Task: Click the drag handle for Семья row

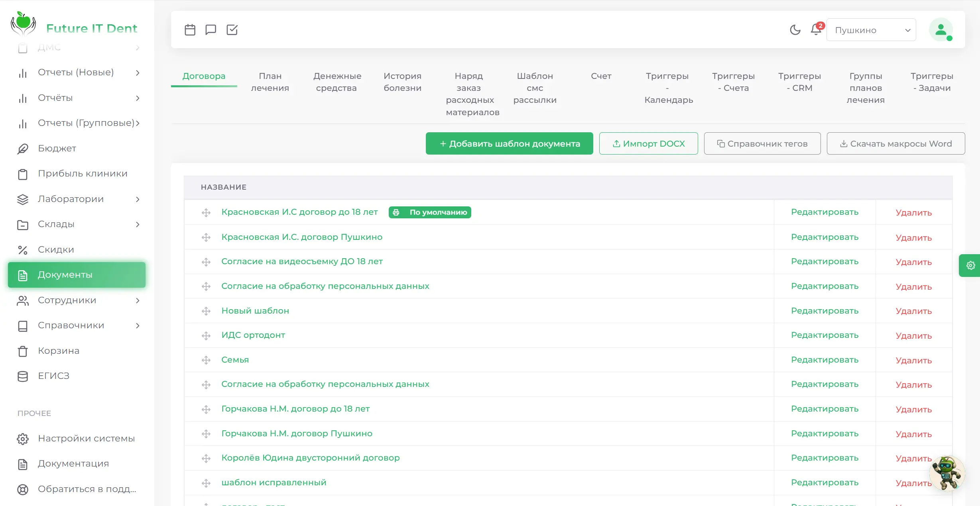Action: coord(206,360)
